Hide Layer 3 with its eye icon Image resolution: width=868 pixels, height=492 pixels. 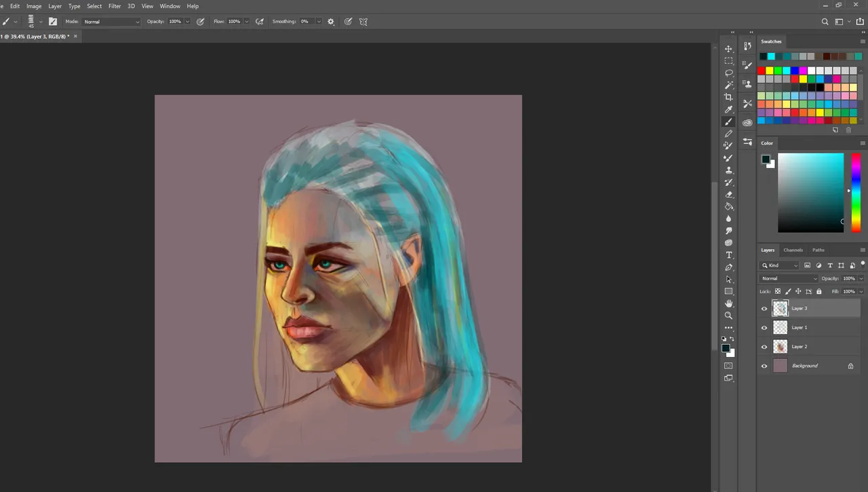[x=764, y=309]
